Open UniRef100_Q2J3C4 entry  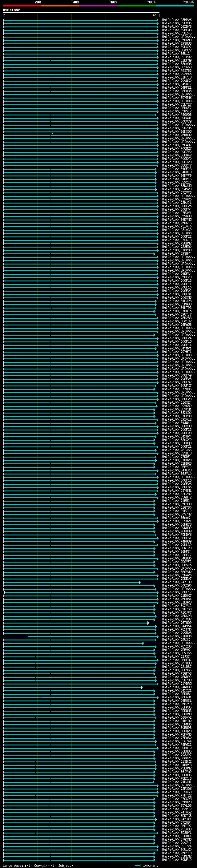177,657
